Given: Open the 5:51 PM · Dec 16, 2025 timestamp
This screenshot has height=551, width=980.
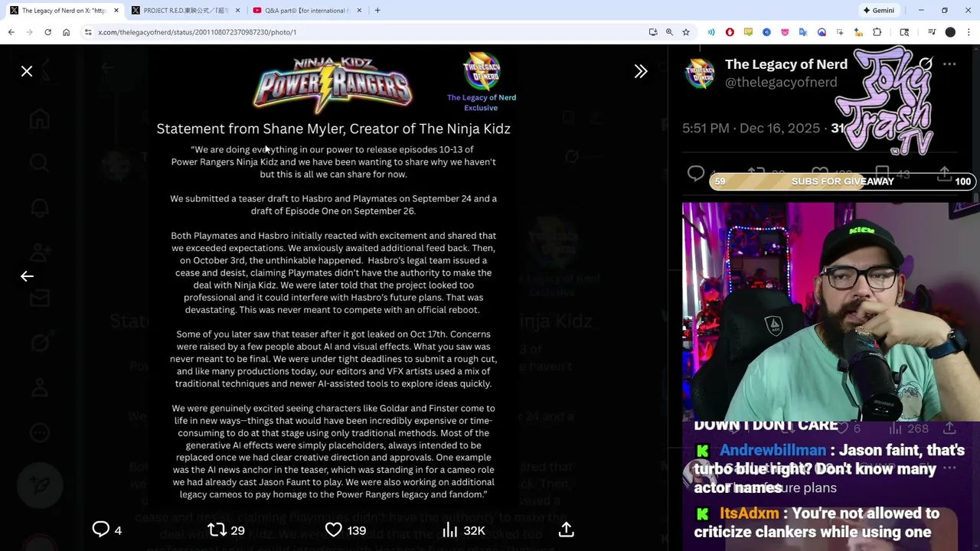Looking at the screenshot, I should point(751,129).
